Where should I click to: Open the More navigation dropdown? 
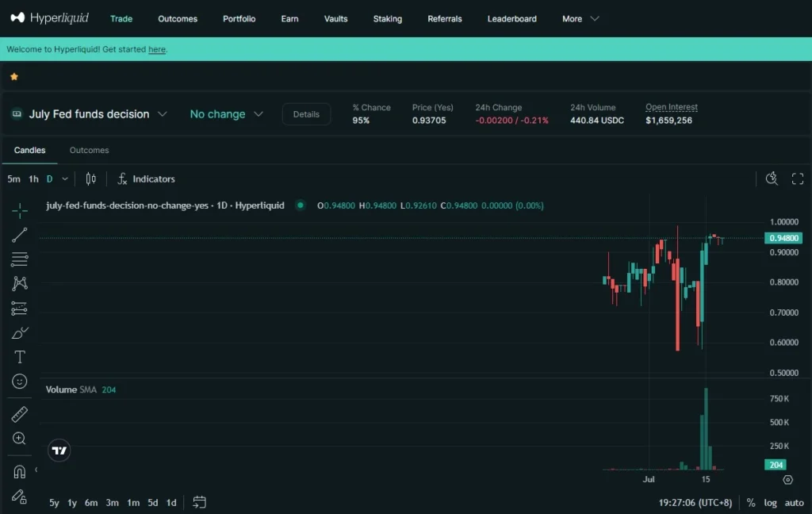tap(580, 19)
